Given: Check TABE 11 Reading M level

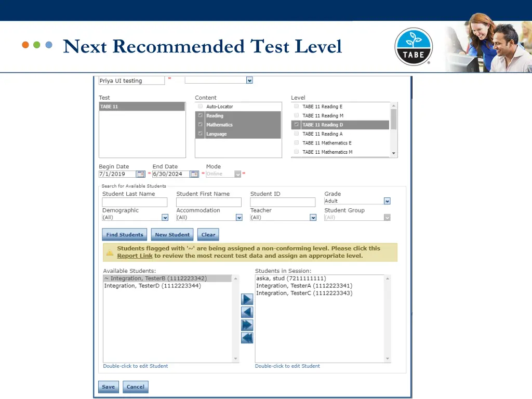Looking at the screenshot, I should [x=297, y=115].
